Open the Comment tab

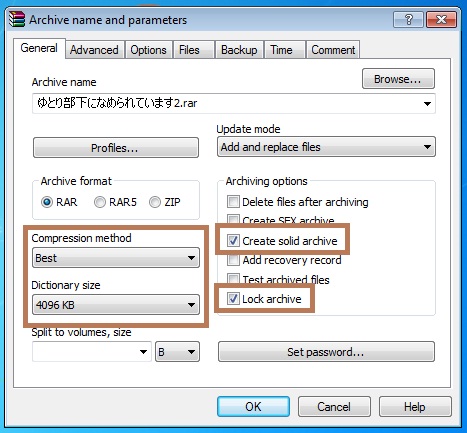(333, 50)
